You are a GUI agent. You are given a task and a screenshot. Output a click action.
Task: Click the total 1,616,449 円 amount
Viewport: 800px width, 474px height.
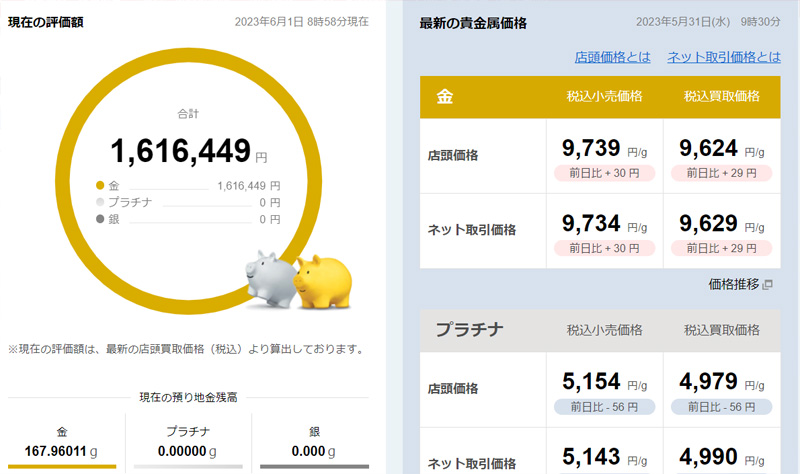click(x=188, y=152)
